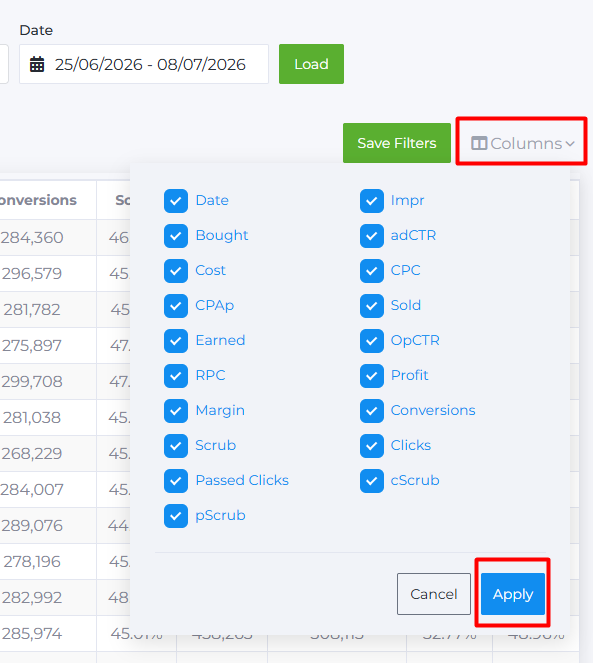593x663 pixels.
Task: Select the conversions value 285,974
Action: (32, 633)
